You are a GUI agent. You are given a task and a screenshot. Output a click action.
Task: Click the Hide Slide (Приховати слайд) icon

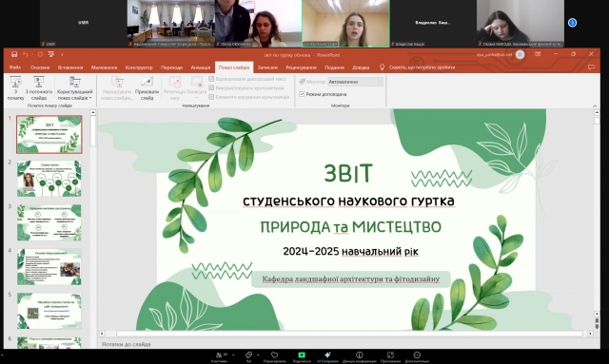click(147, 82)
